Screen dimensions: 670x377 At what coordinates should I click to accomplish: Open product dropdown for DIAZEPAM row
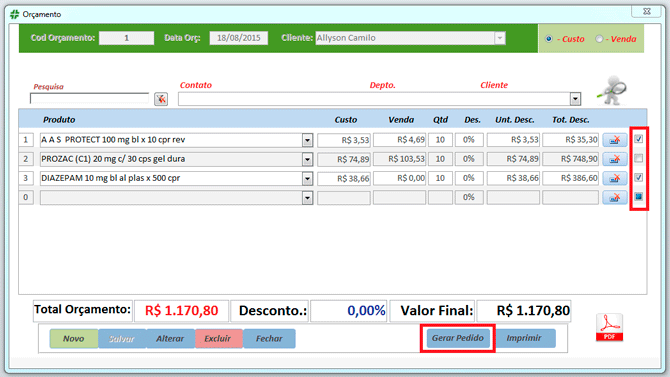click(307, 179)
